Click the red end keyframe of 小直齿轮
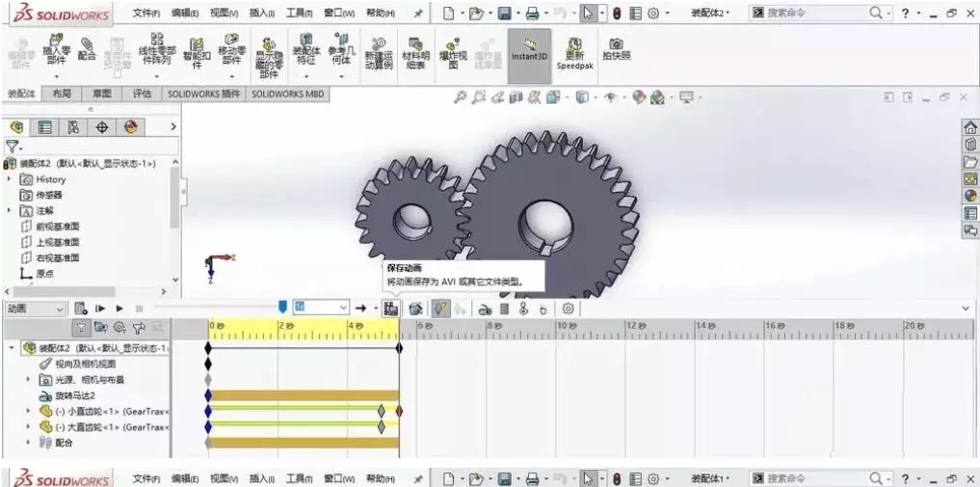 click(399, 411)
